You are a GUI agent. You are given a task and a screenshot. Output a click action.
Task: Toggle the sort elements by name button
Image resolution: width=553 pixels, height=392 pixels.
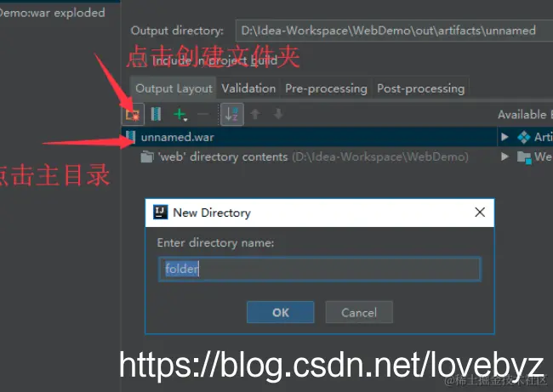[x=231, y=114]
